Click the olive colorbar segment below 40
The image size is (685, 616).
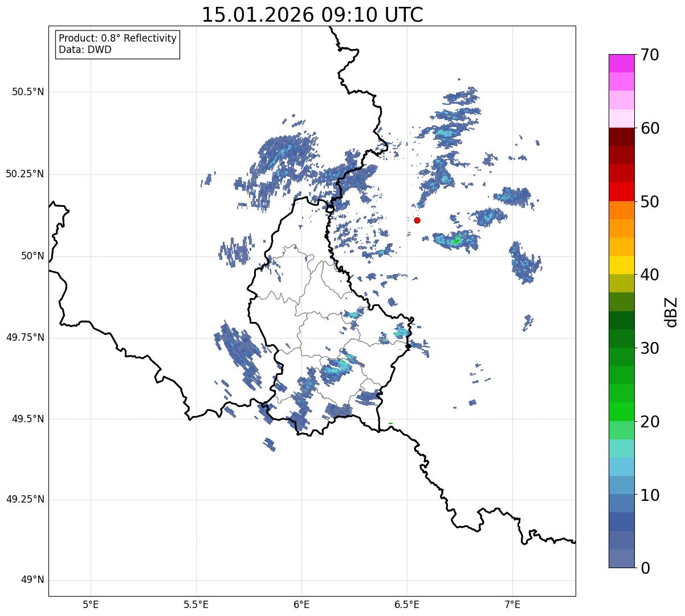pos(621,283)
